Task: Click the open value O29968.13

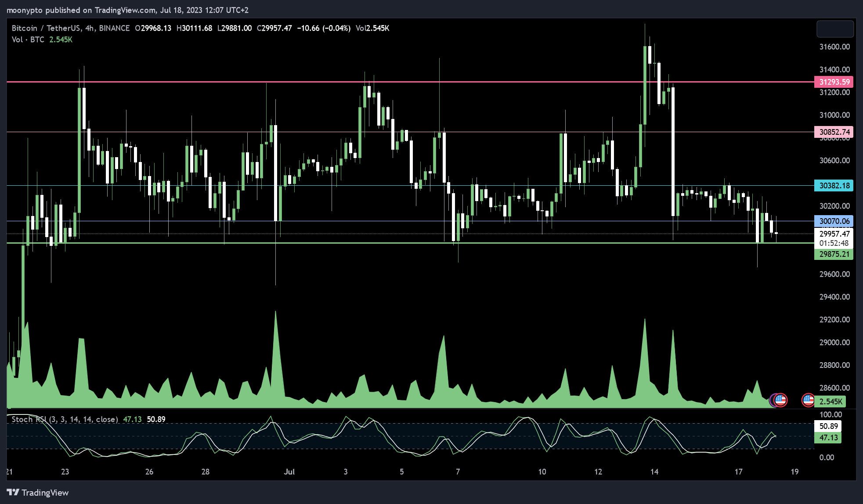Action: coord(153,28)
